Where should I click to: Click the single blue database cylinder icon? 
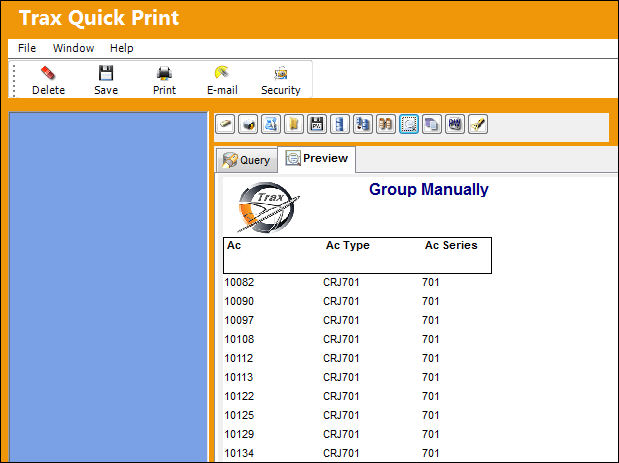(x=340, y=124)
